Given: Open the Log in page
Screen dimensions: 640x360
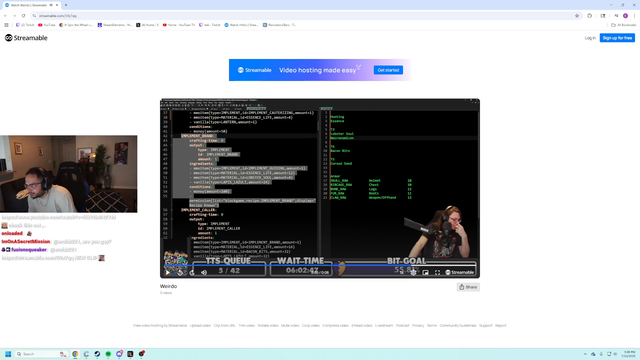Looking at the screenshot, I should coord(590,38).
